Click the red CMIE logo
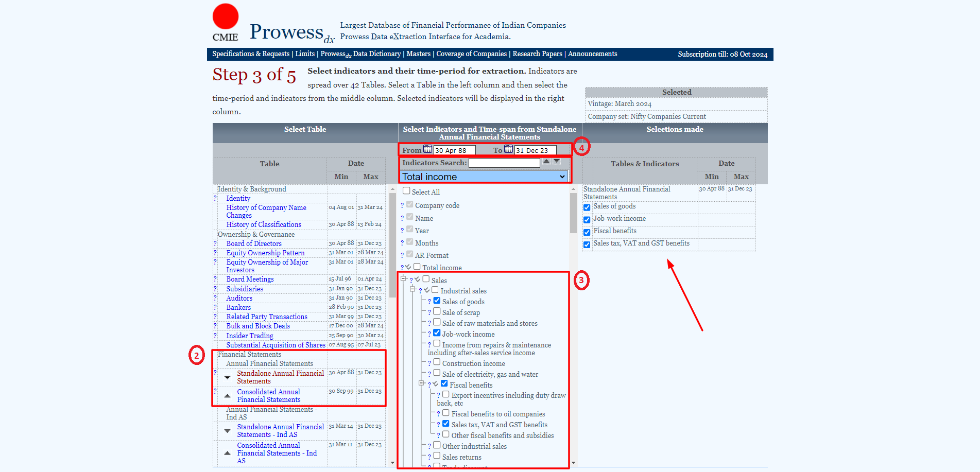The image size is (980, 472). coord(226,16)
